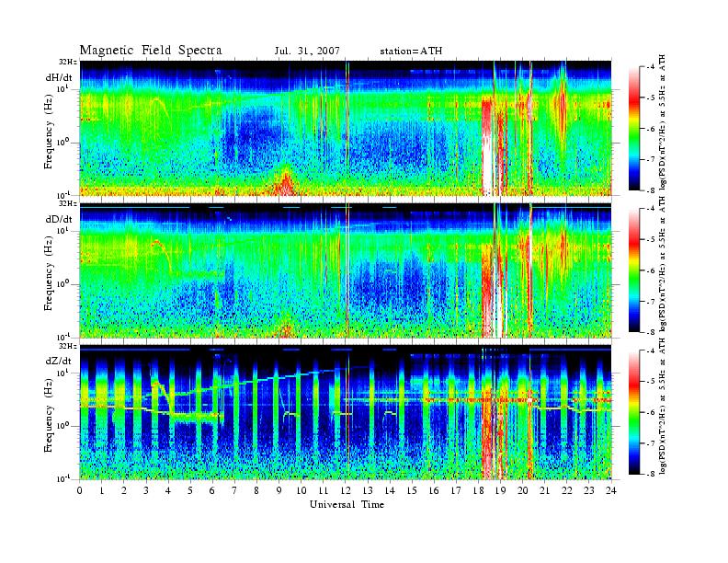
Task: Click the "-4" value on dH/dt color scale
Action: tap(651, 67)
